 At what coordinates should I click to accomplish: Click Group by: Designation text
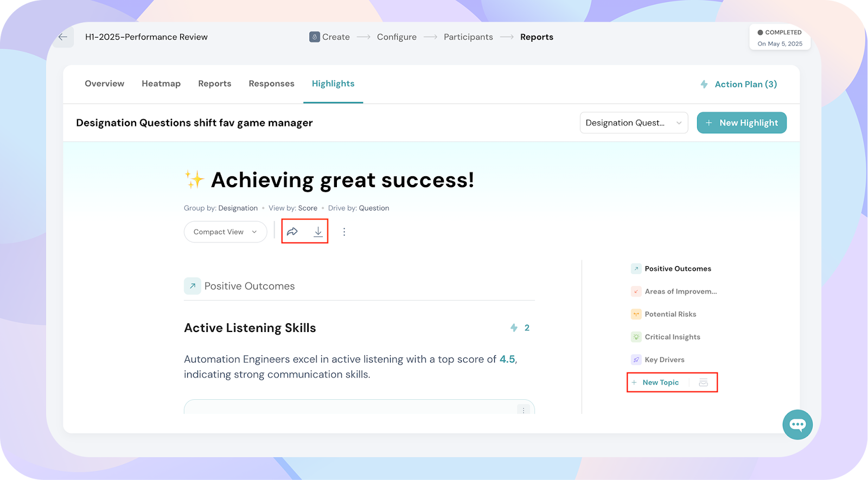point(221,208)
